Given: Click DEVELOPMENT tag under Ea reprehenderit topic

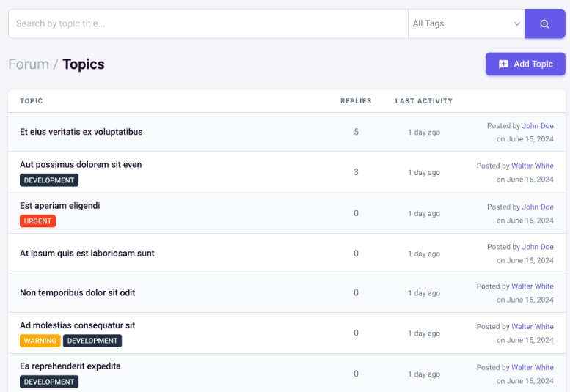Looking at the screenshot, I should coord(49,382).
